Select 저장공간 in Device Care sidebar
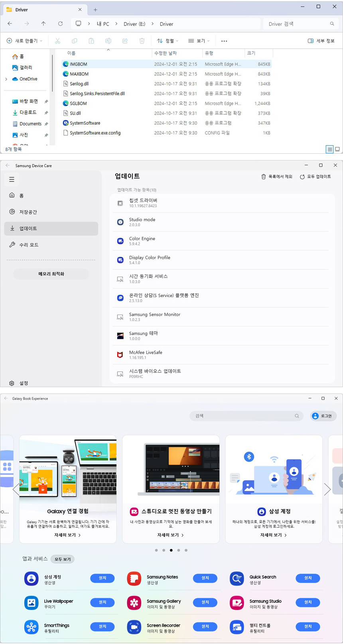The height and width of the screenshot is (644, 343). 28,212
